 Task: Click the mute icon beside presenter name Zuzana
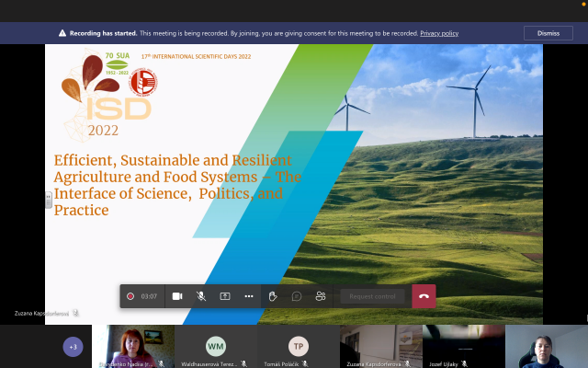[76, 314]
